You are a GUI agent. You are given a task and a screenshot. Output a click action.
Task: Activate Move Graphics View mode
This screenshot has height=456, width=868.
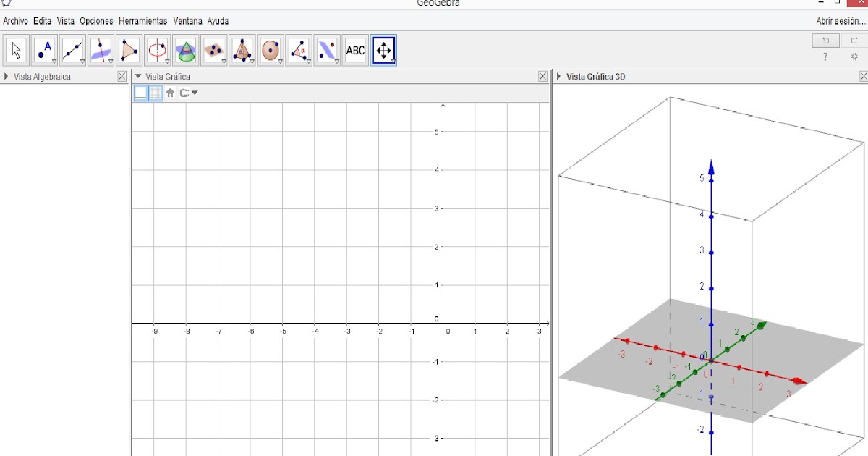click(383, 49)
